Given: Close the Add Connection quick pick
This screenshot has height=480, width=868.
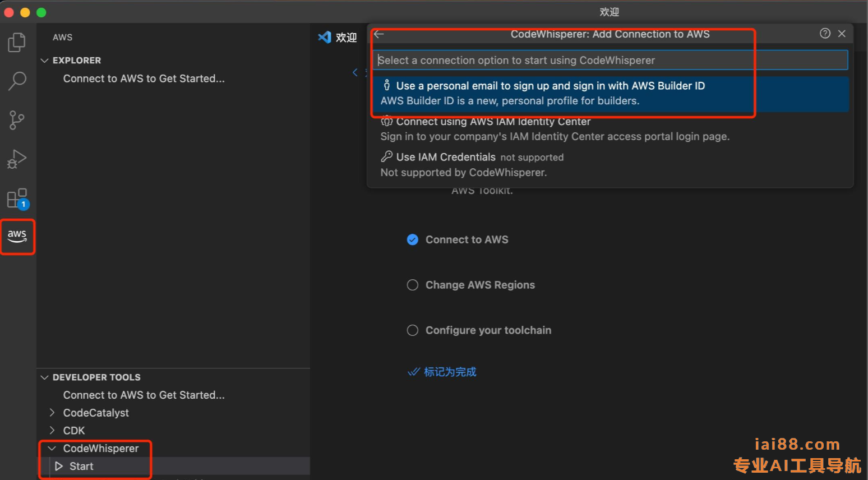Looking at the screenshot, I should click(x=842, y=34).
